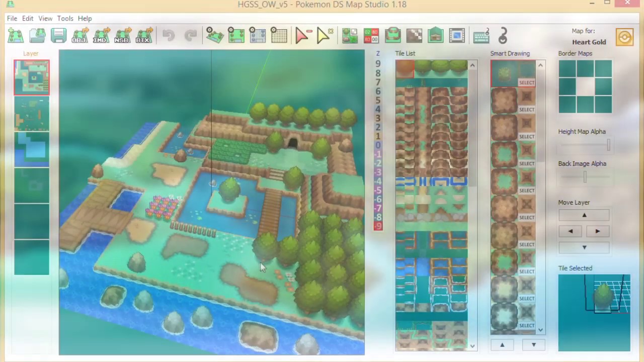Image resolution: width=644 pixels, height=362 pixels.
Task: Undo the last edit
Action: tap(169, 36)
